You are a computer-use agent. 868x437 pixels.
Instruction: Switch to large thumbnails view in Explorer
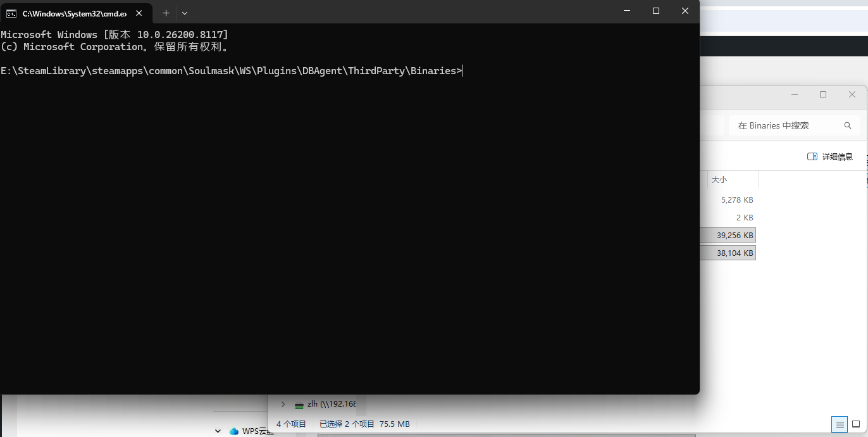[855, 424]
